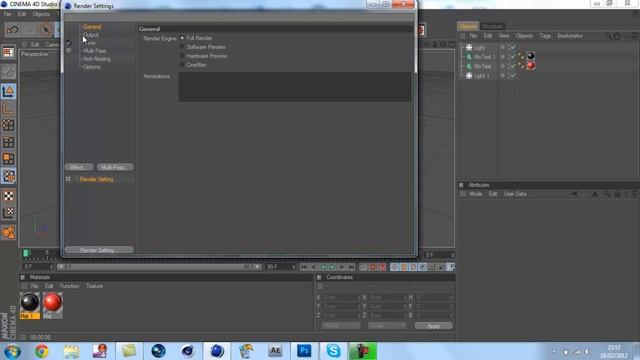
Task: Toggle the Multi-Pass checkbox in Render Settings
Action: coord(69,51)
